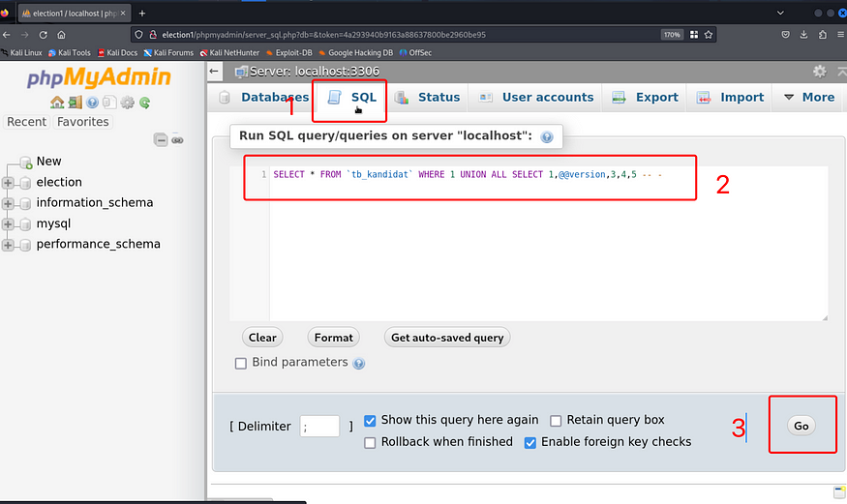
Task: Switch to the SQL tab
Action: (x=350, y=97)
